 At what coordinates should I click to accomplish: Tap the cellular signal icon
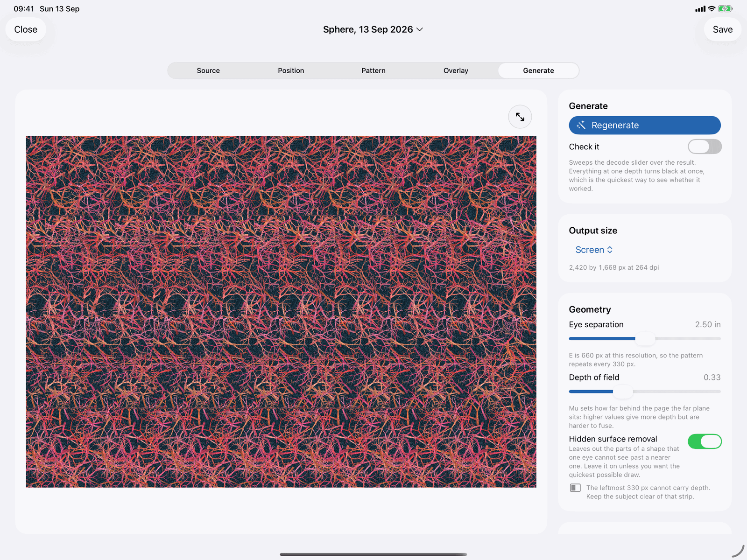coord(700,9)
